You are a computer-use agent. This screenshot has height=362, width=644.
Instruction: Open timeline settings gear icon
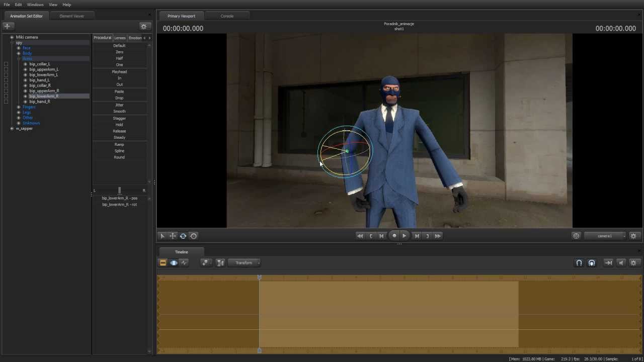[633, 262]
